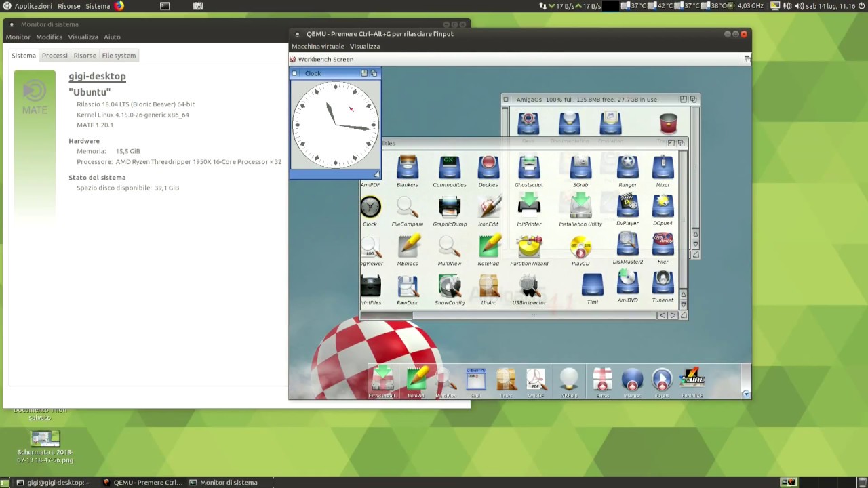Select the MEmacs editor icon
868x488 pixels.
coord(408,246)
